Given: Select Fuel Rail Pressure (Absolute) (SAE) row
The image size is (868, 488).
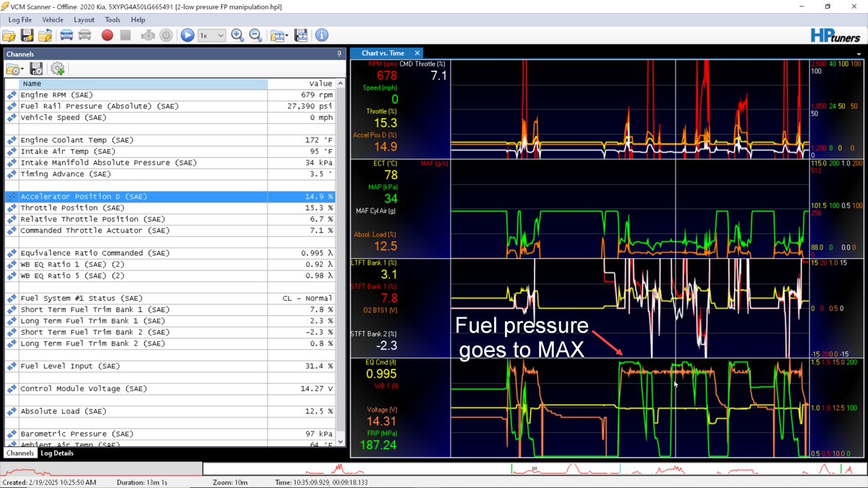Looking at the screenshot, I should tap(170, 106).
